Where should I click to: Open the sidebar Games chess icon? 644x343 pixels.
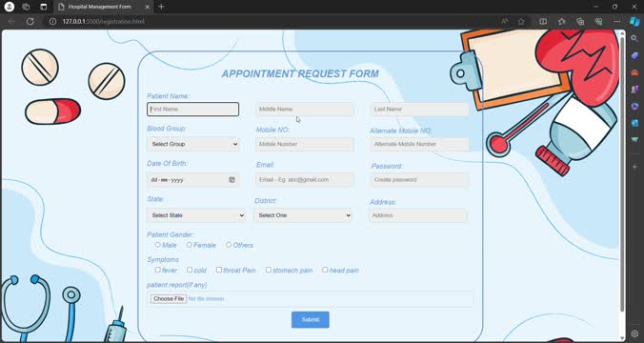pyautogui.click(x=634, y=90)
